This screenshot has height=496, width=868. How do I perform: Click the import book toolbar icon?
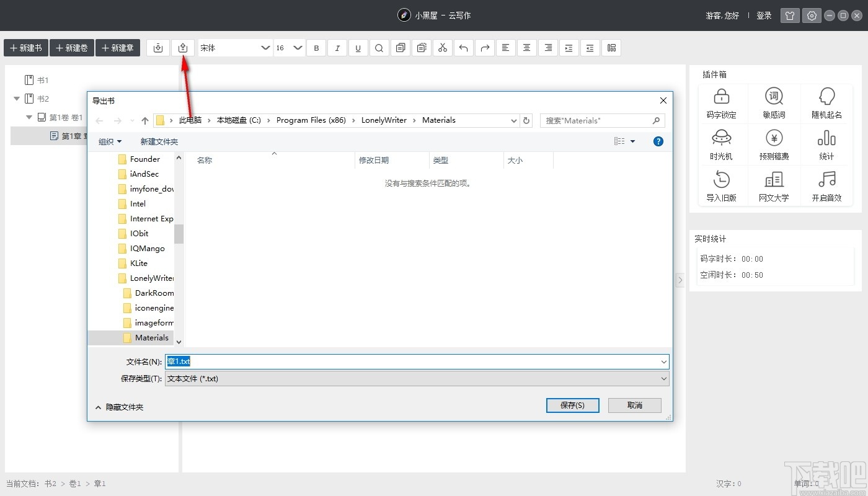pos(158,48)
